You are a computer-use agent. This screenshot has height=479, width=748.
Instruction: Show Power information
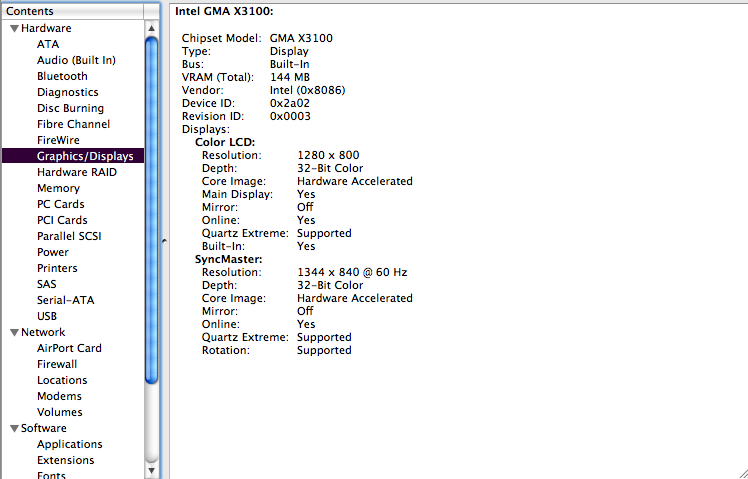(x=53, y=252)
